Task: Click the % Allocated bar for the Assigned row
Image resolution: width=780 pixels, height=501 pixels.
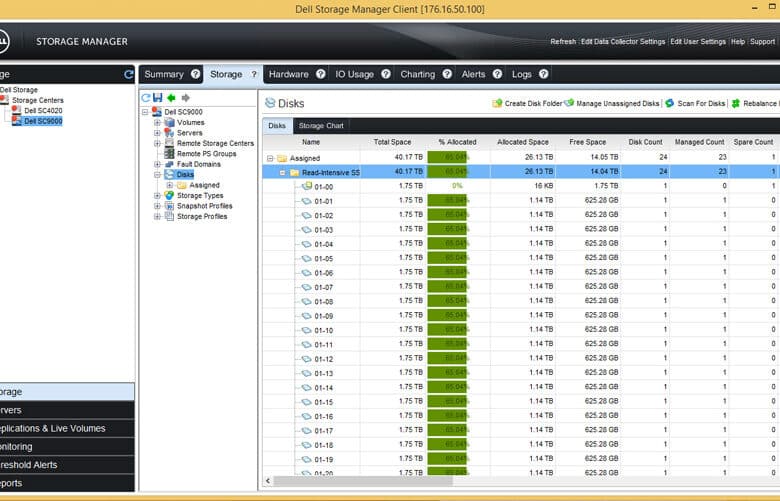Action: [x=447, y=157]
